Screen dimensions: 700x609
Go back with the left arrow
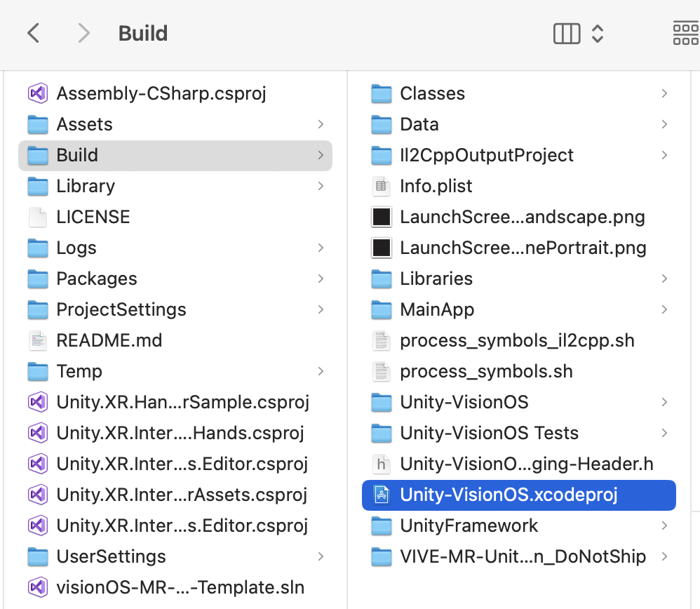[34, 34]
